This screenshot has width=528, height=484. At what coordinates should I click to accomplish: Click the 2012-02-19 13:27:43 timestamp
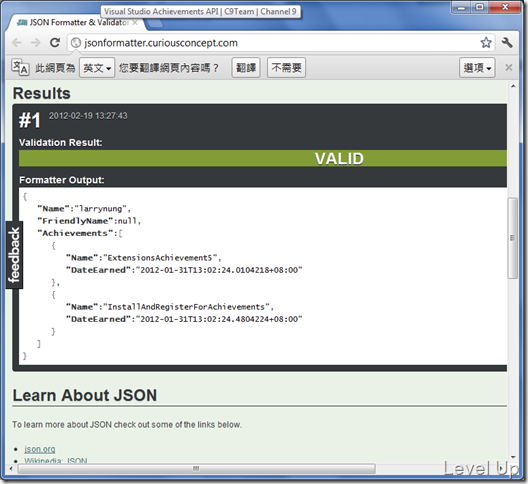[88, 116]
